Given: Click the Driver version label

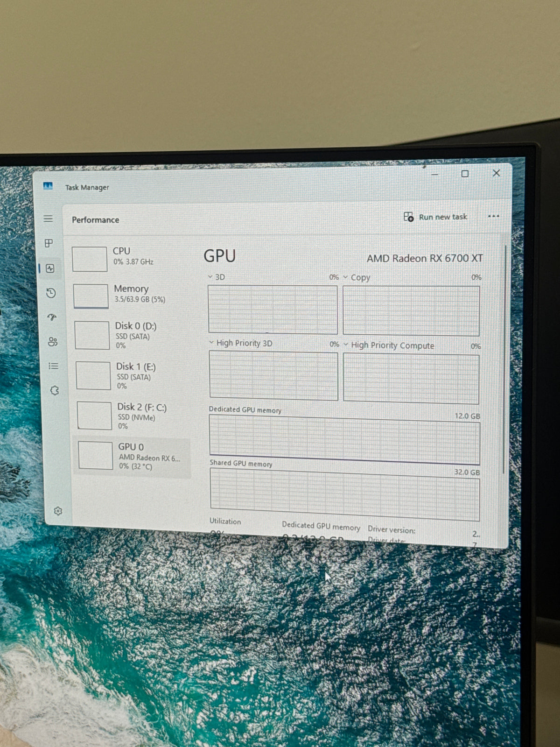Looking at the screenshot, I should 392,529.
